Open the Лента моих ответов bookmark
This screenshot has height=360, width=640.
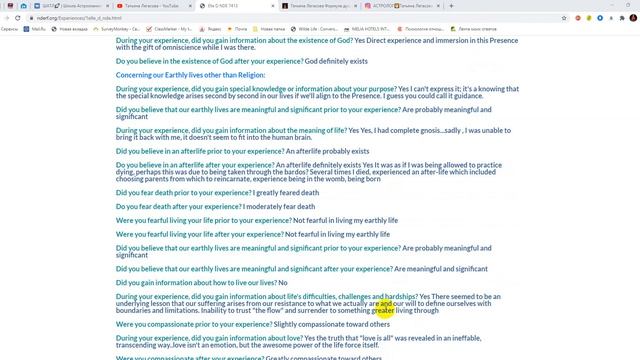pos(474,29)
